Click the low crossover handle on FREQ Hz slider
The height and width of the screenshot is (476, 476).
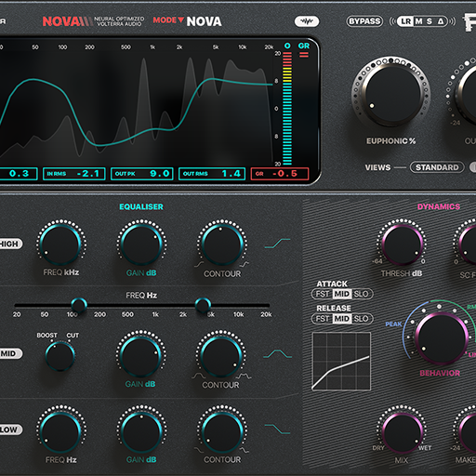(79, 306)
